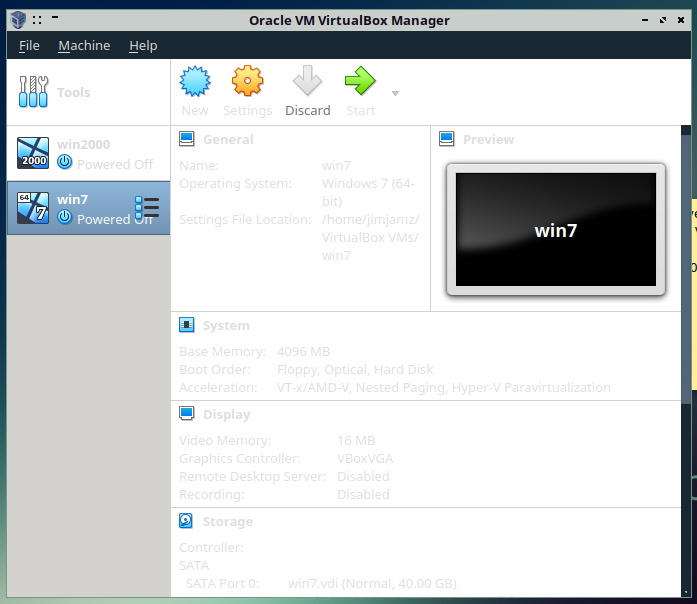The image size is (697, 604).
Task: Click the Base Memory 4096 MB value
Action: coord(304,352)
